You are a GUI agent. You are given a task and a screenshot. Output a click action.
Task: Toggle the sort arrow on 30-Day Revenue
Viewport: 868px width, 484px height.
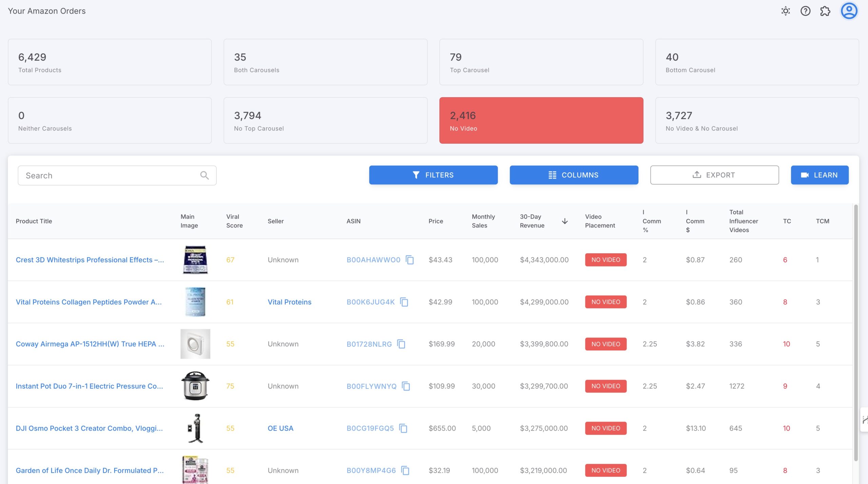(565, 221)
